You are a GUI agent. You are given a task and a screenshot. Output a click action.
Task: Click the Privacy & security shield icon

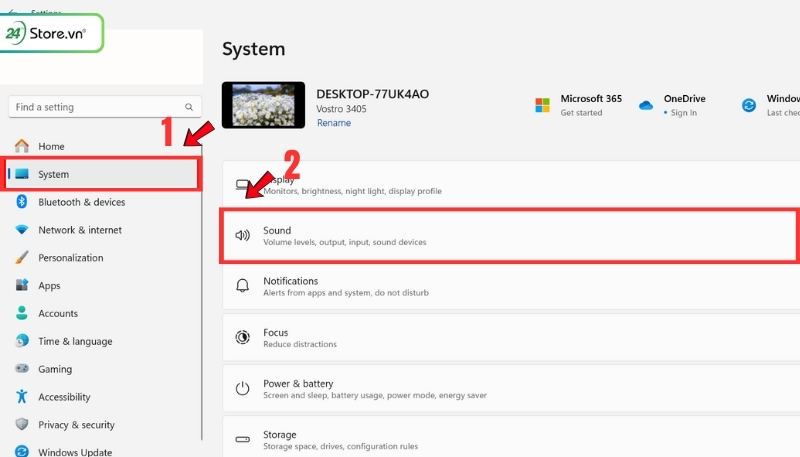[x=21, y=424]
